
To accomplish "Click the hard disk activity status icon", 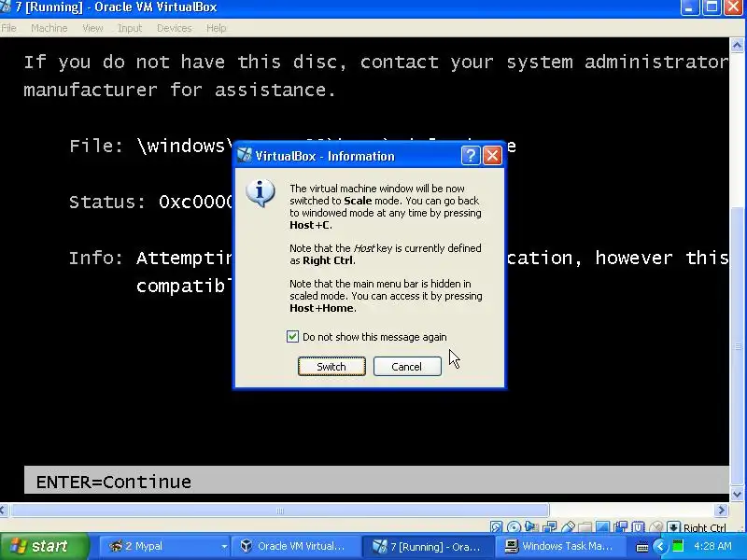I will click(496, 526).
